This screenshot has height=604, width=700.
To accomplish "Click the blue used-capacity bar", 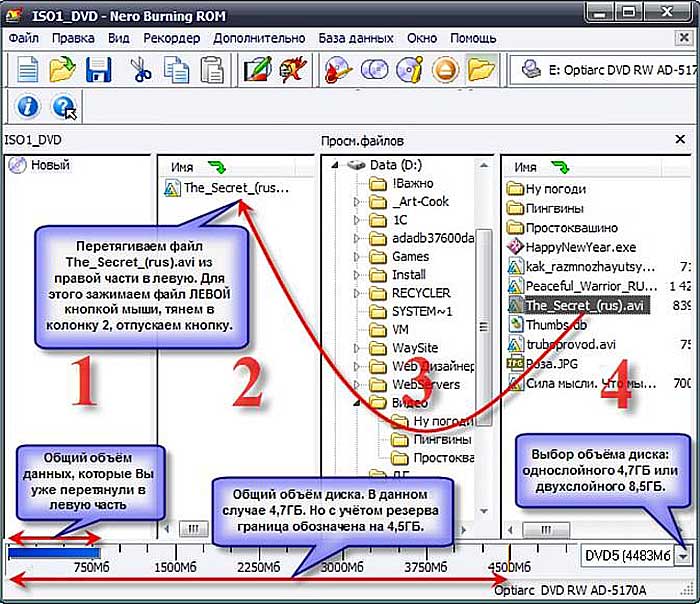I will (x=54, y=554).
